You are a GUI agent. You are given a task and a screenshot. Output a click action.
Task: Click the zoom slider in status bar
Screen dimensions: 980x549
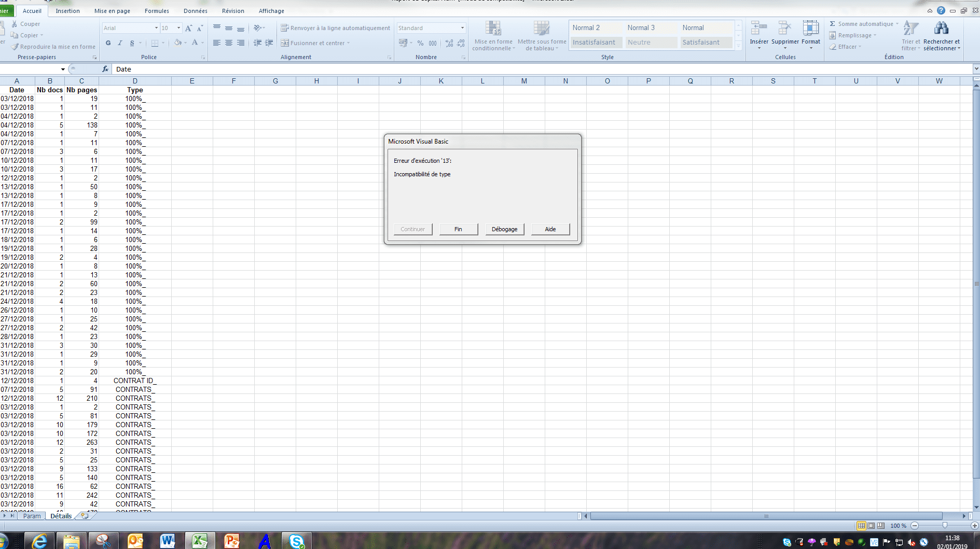[x=944, y=526]
